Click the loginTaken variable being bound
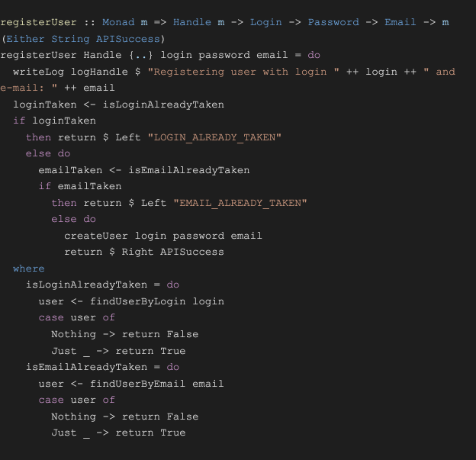The height and width of the screenshot is (460, 476). tap(44, 105)
